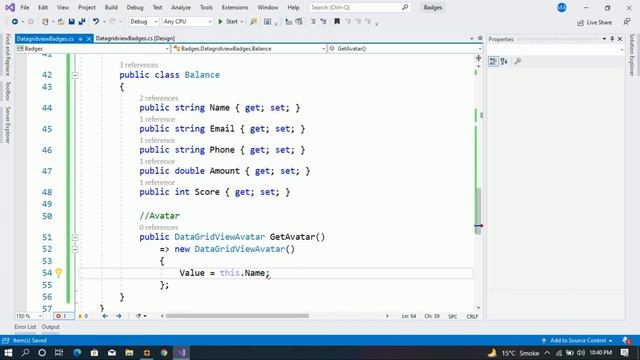Switch to DatagridviewBadges.cs [Design] tab
The image size is (640, 360).
click(x=135, y=38)
